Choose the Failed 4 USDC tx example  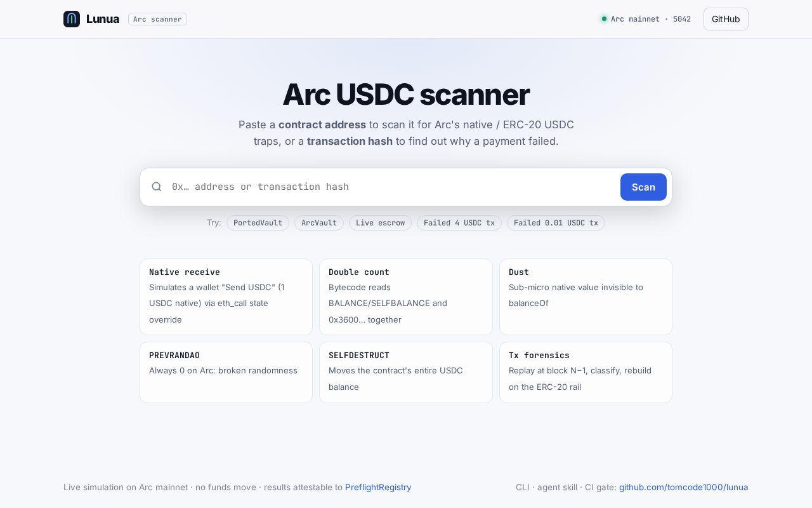[x=459, y=223]
